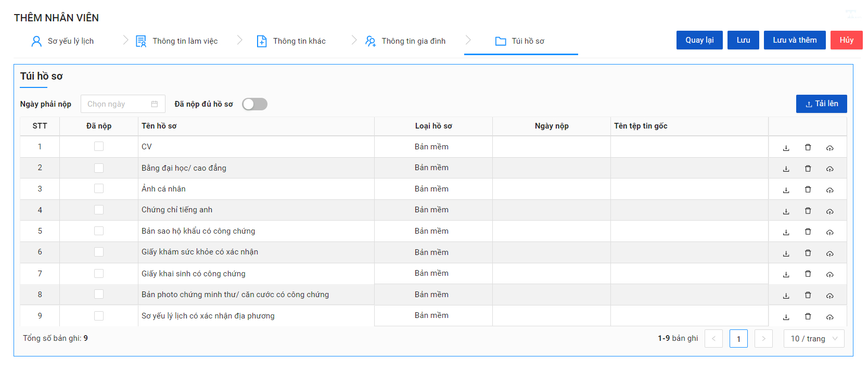Check Đã nộp box for CV
Image resolution: width=868 pixels, height=370 pixels.
[99, 147]
